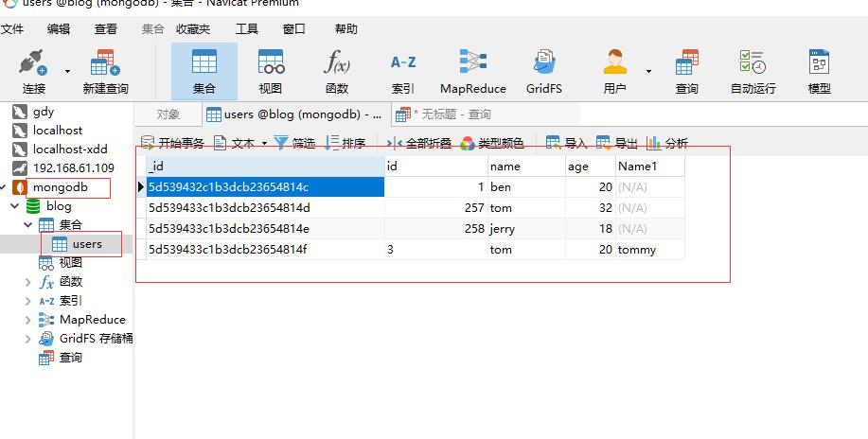Select the 192.168.61.109 connection

point(74,168)
